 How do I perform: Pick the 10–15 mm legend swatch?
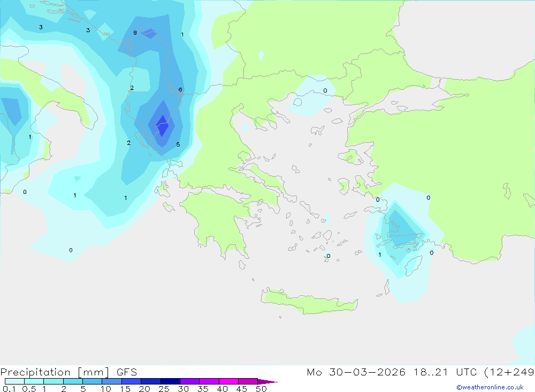click(112, 381)
